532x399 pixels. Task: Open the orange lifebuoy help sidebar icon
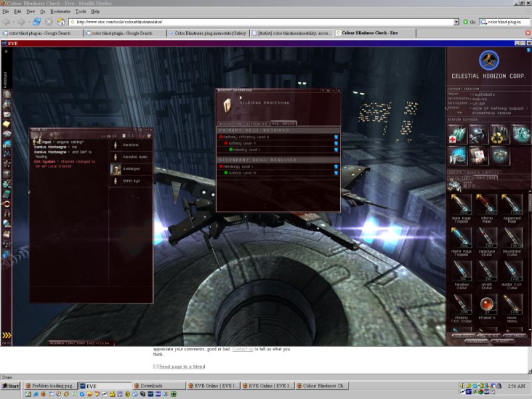(7, 204)
